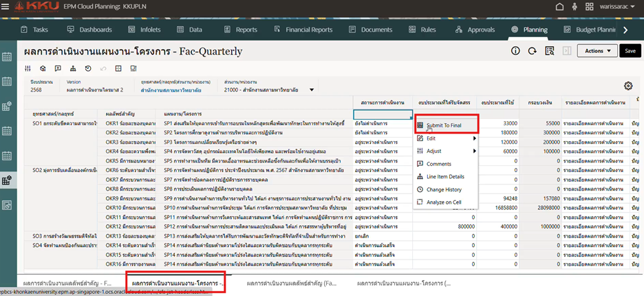Image resolution: width=644 pixels, height=296 pixels.
Task: Switch to the Tasks tab
Action: pos(34,30)
